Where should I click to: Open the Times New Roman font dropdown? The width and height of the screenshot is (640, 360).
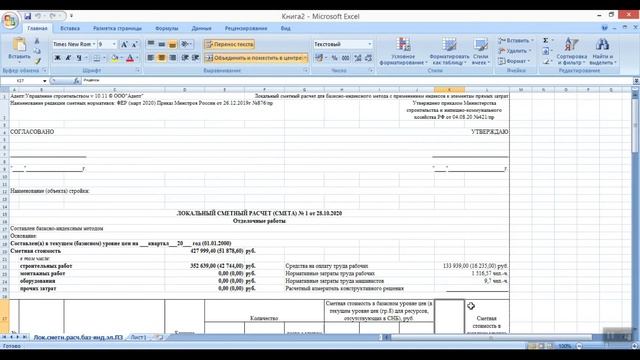pyautogui.click(x=94, y=44)
